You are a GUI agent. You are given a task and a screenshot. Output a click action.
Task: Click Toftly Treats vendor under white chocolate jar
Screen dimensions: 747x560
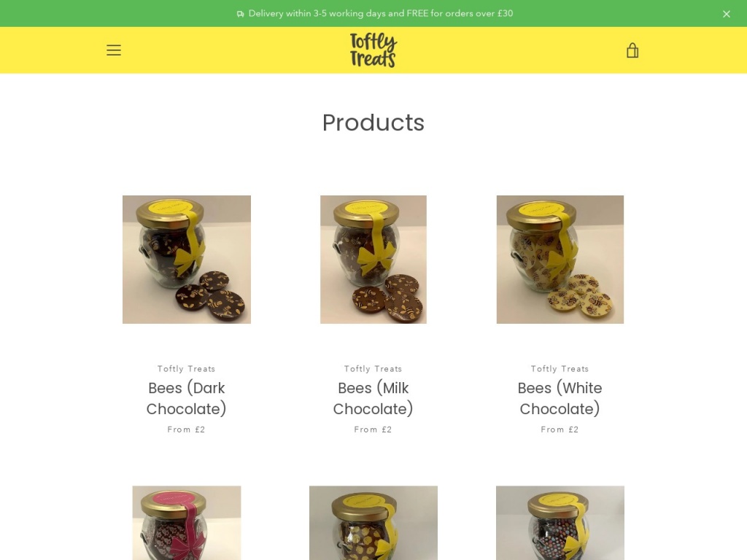tap(560, 368)
